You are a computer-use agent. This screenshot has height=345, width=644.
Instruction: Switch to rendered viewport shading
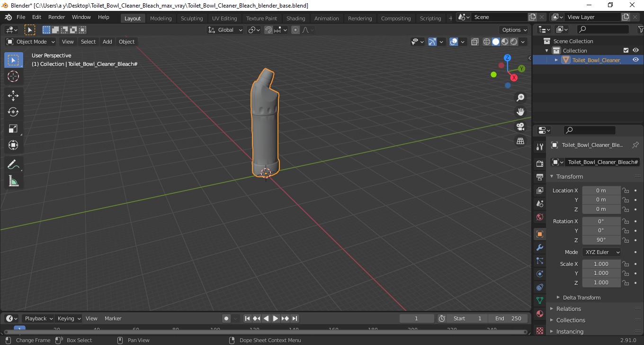[x=514, y=42]
